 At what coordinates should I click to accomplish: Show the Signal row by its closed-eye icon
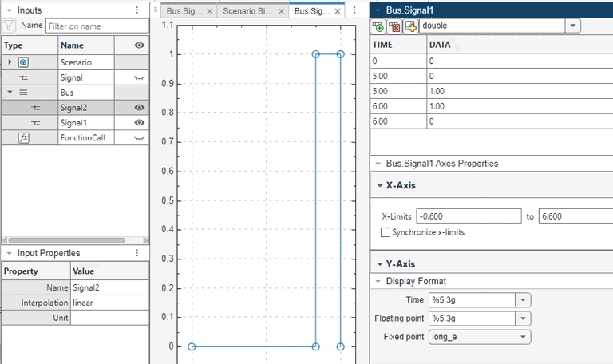(140, 77)
